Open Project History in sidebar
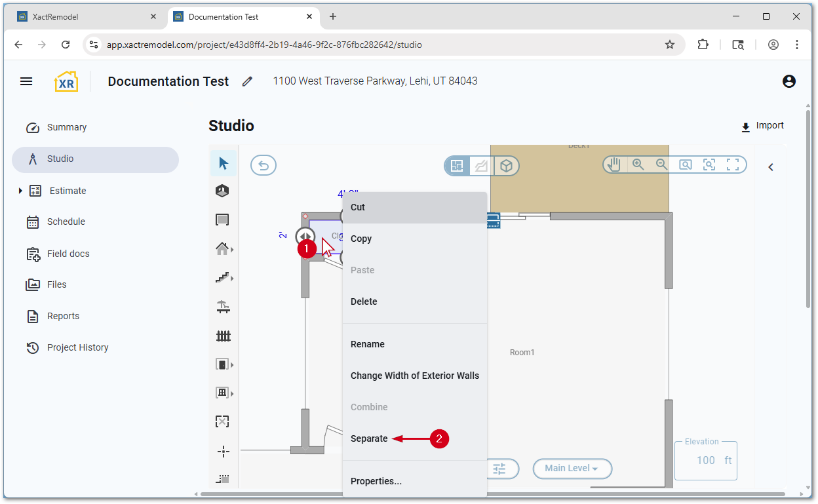This screenshot has height=504, width=818. pos(77,347)
